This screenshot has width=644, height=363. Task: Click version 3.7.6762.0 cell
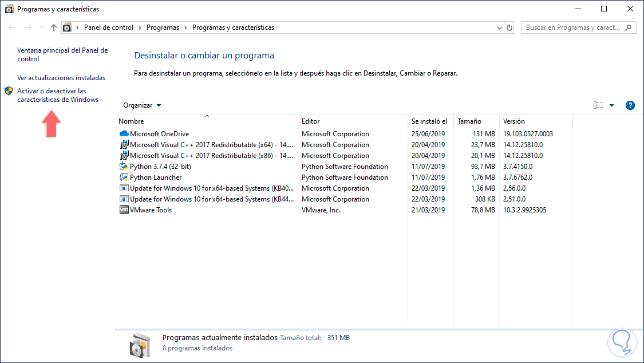click(x=517, y=177)
